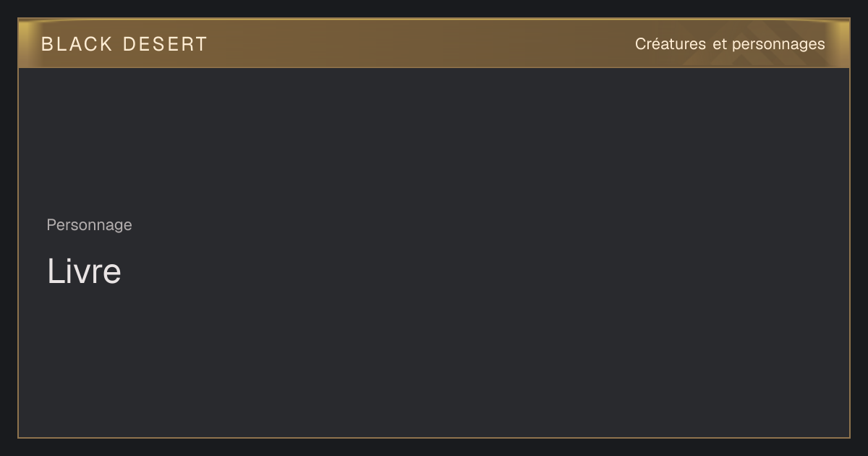This screenshot has width=868, height=456.
Task: Select the word DESERT in the title
Action: point(165,44)
